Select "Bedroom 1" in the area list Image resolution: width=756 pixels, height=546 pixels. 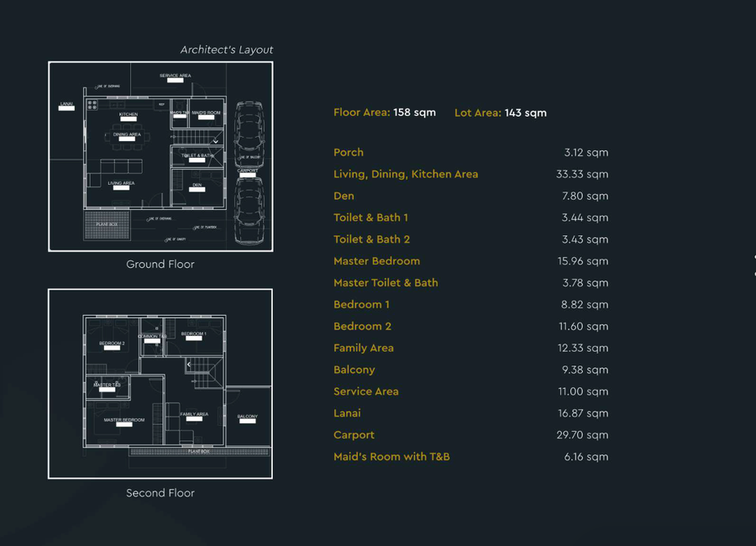pos(361,304)
